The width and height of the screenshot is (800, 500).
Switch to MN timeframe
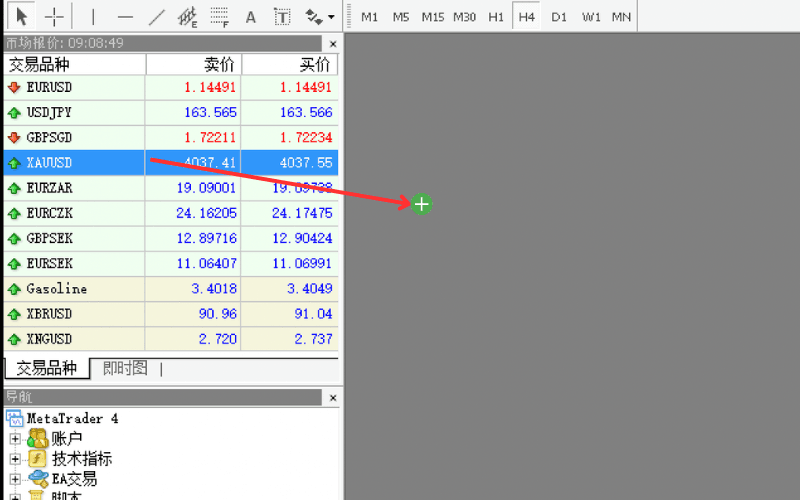[x=621, y=17]
